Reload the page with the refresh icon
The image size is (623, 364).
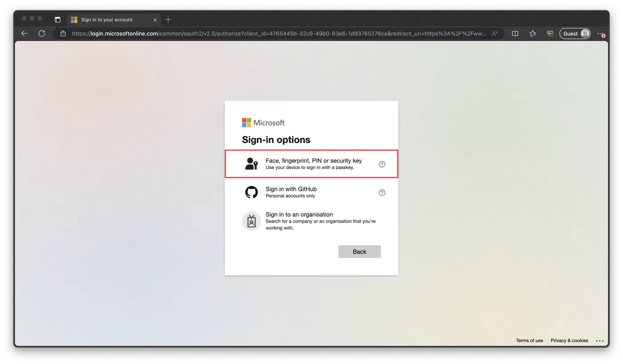[42, 33]
